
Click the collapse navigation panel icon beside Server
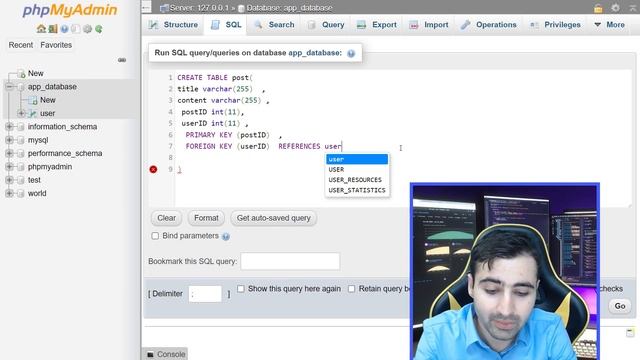click(147, 7)
